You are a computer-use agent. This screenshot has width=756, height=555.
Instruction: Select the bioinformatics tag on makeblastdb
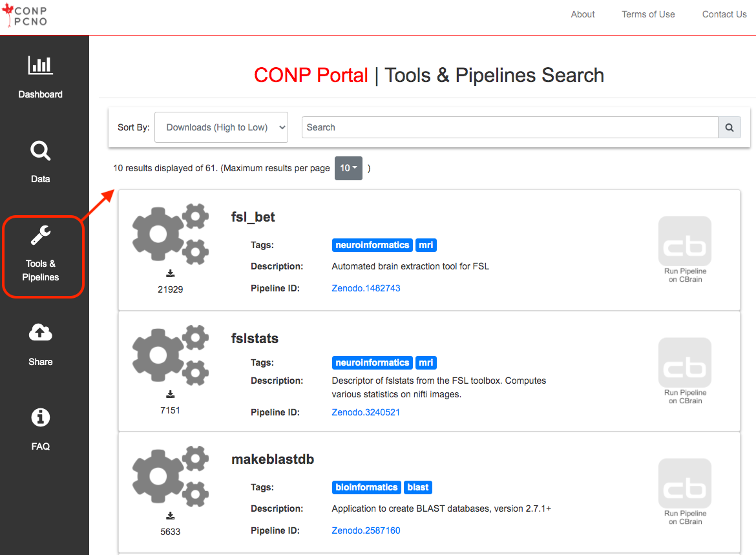coord(366,487)
